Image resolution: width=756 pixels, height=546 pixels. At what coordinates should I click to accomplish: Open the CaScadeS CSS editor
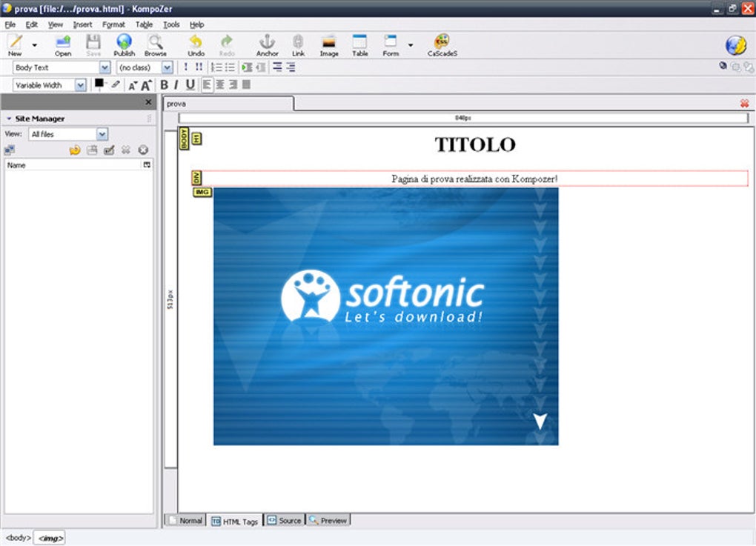click(x=442, y=45)
